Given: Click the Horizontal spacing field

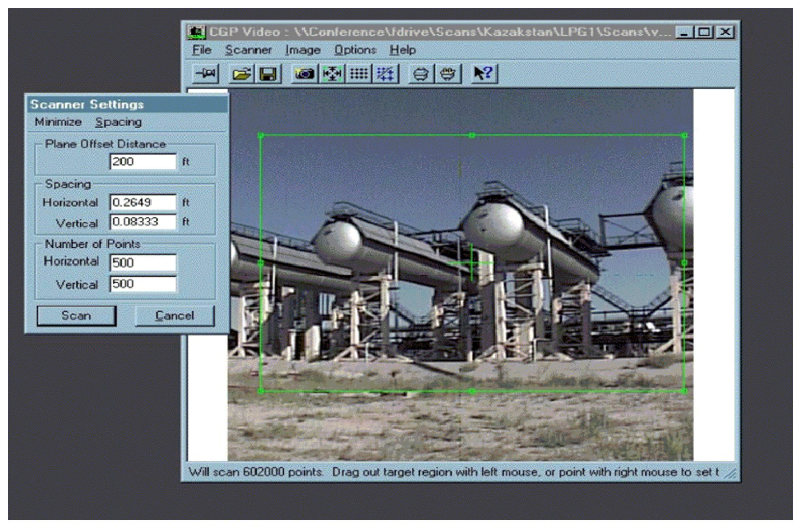Looking at the screenshot, I should click(143, 202).
